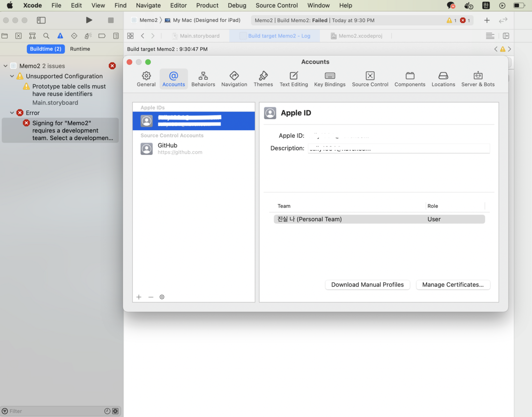Collapse the Memo2 issues group
532x417 pixels.
[x=5, y=66]
